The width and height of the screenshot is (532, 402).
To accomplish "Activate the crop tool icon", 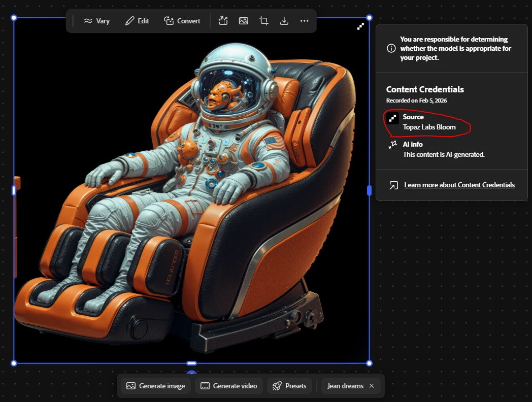I will point(263,21).
